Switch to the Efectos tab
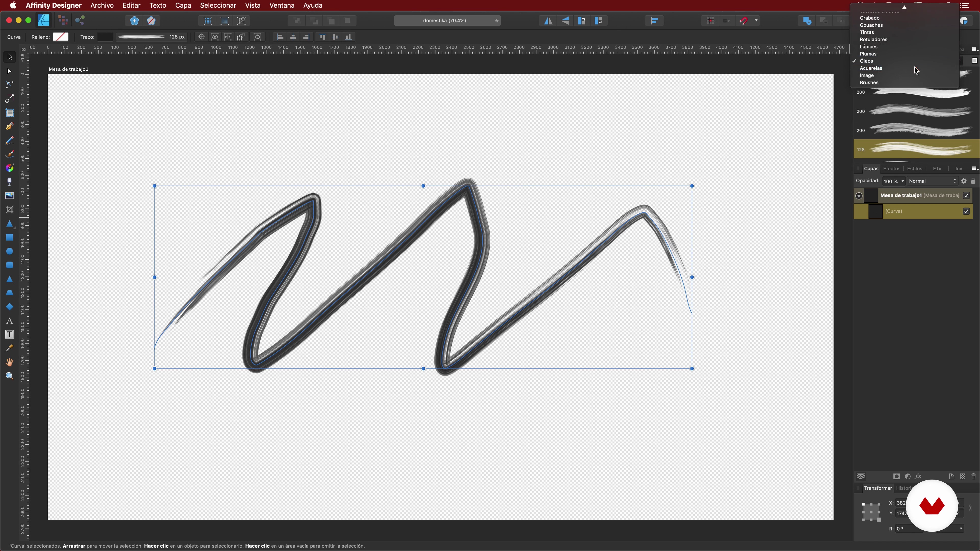The height and width of the screenshot is (551, 980). [892, 168]
